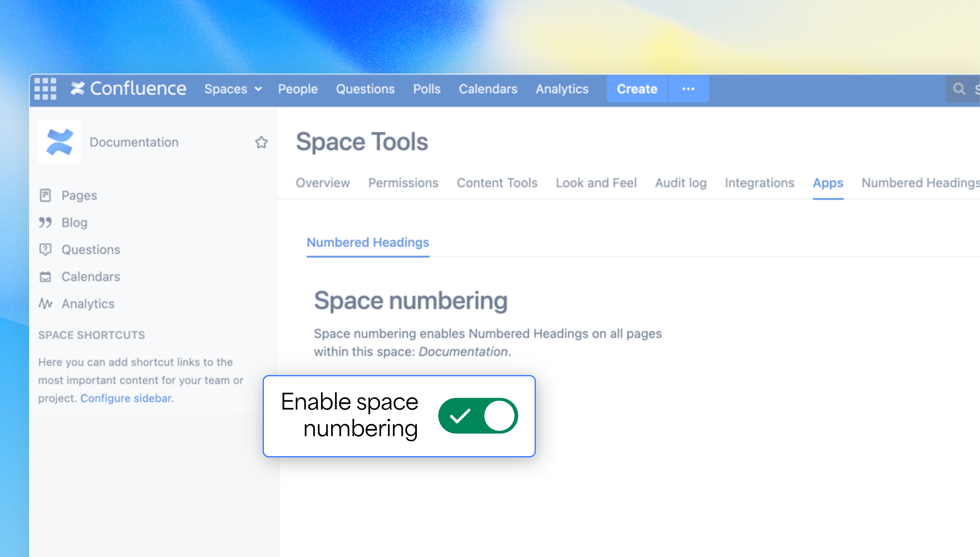980x557 pixels.
Task: Switch to the Permissions tab
Action: (x=403, y=183)
